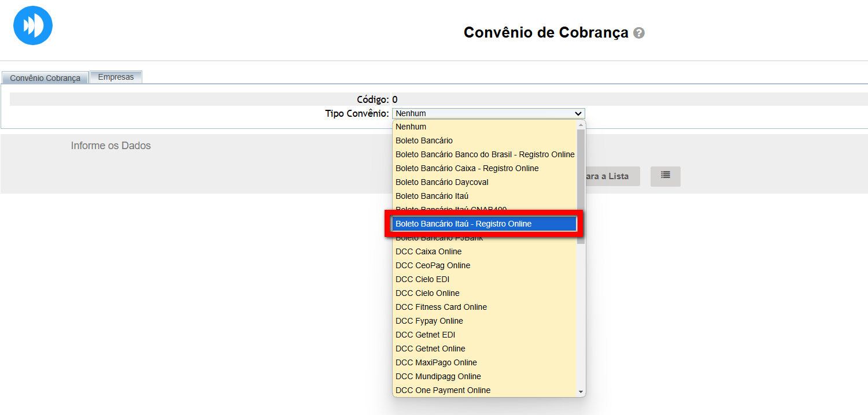Select Nenhum option in the list
Viewport: 868px width, 415px height.
[x=485, y=127]
